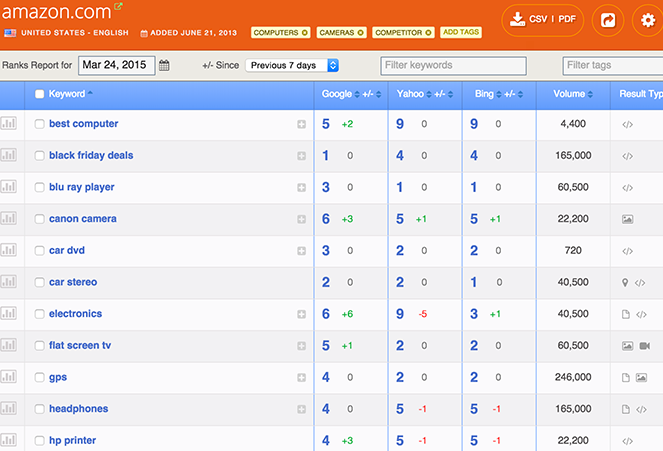Open chart icon for canon camera row
This screenshot has height=451, width=663.
(x=8, y=219)
